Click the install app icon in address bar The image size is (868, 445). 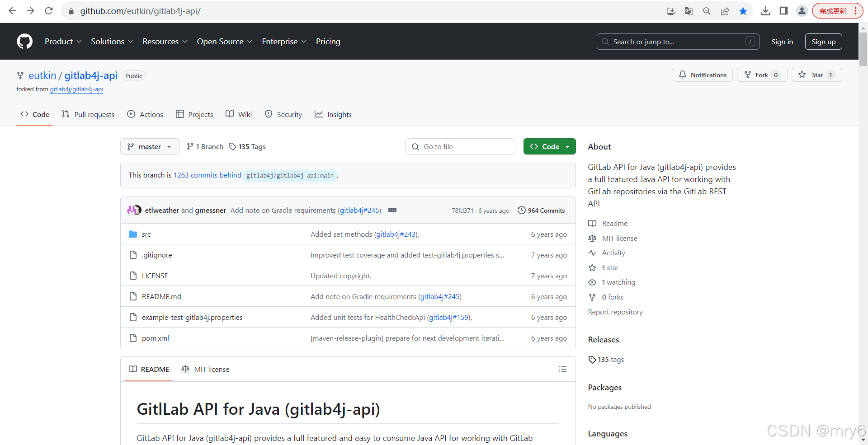(x=671, y=11)
